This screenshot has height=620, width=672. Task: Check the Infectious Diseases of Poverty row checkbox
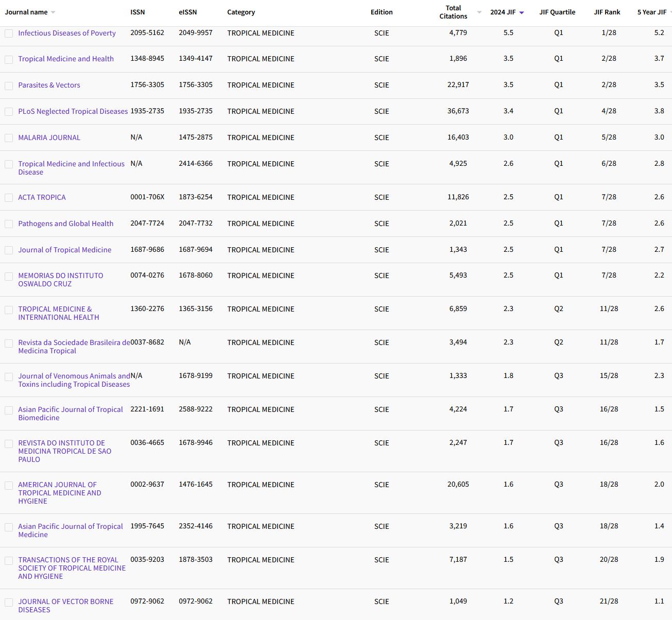pyautogui.click(x=8, y=33)
